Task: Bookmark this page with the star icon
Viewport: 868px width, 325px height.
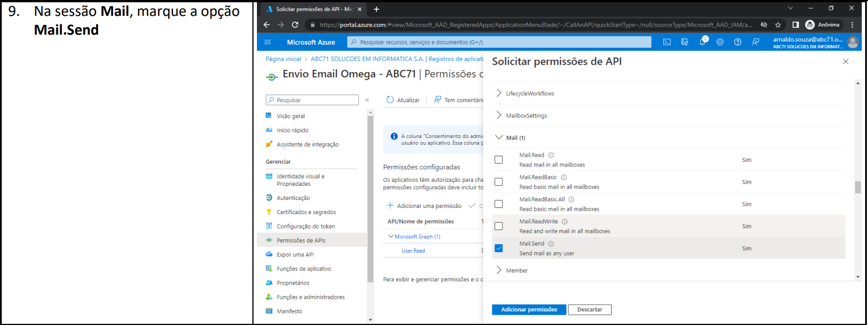Action: click(778, 25)
